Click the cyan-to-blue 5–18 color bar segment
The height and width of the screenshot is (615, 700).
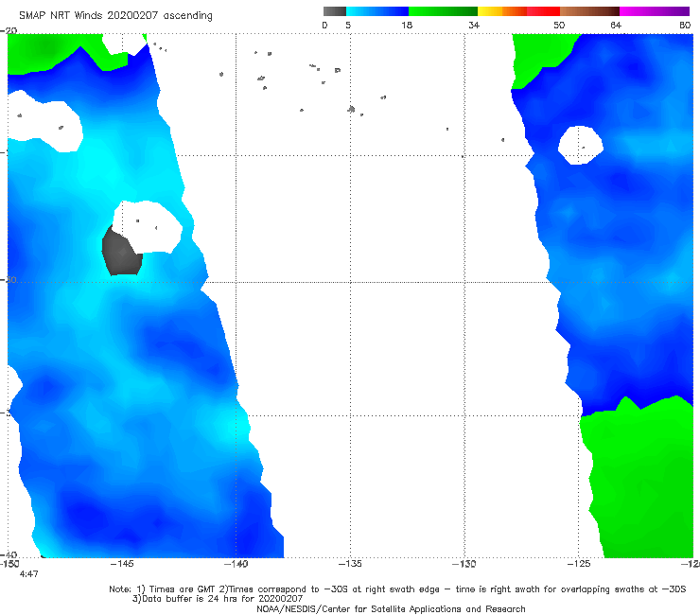pos(377,11)
